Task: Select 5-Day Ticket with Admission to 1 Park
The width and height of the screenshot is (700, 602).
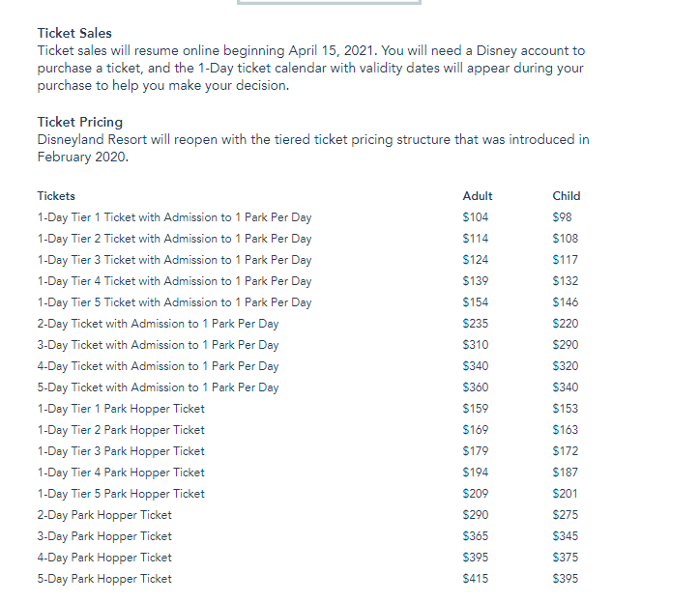Action: (158, 387)
